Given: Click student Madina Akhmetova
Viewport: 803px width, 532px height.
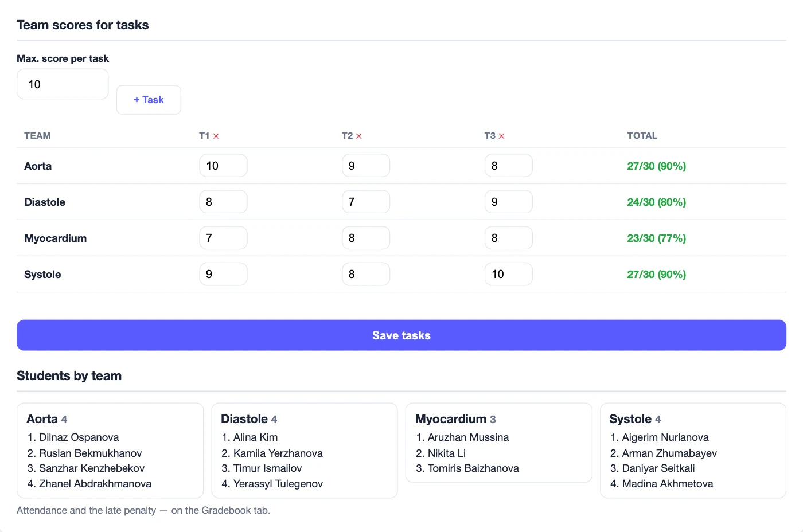Looking at the screenshot, I should 668,484.
